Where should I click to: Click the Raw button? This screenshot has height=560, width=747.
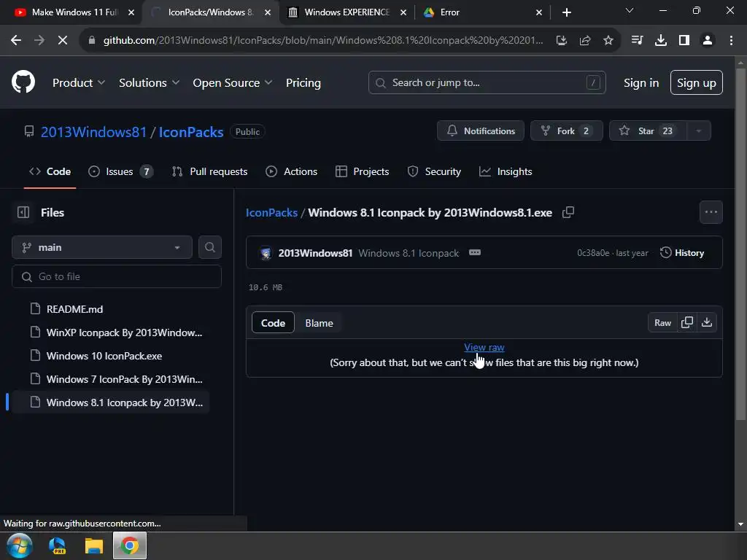tap(662, 322)
